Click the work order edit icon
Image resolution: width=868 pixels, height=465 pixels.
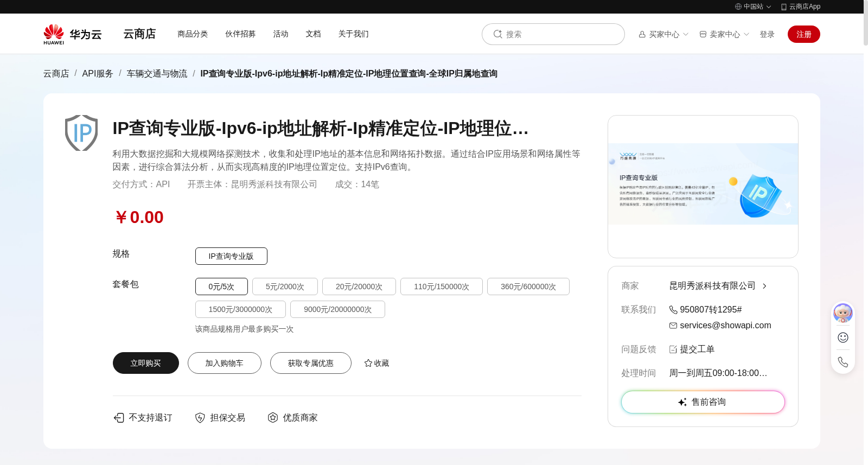click(x=673, y=349)
